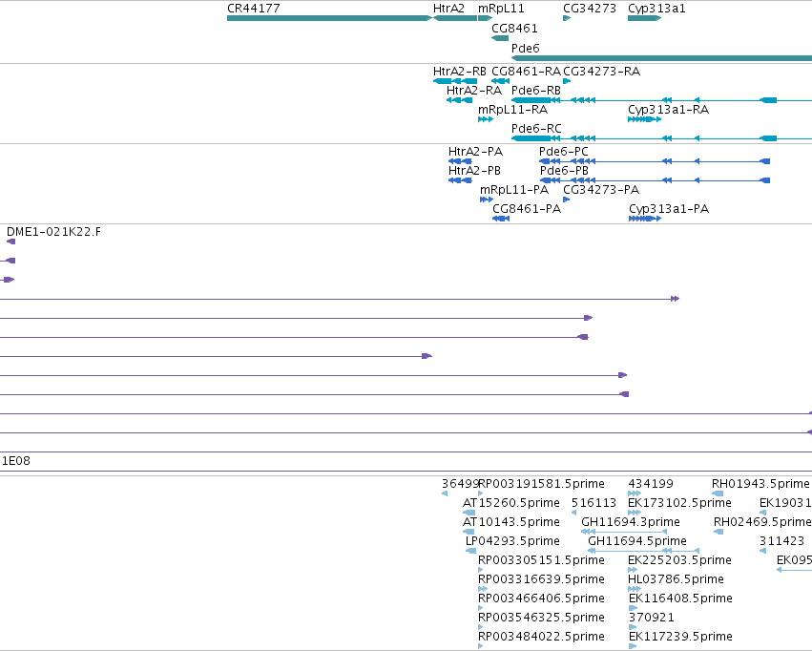Click EST EK225203.5prime
Image resolution: width=812 pixels, height=651 pixels.
680,560
